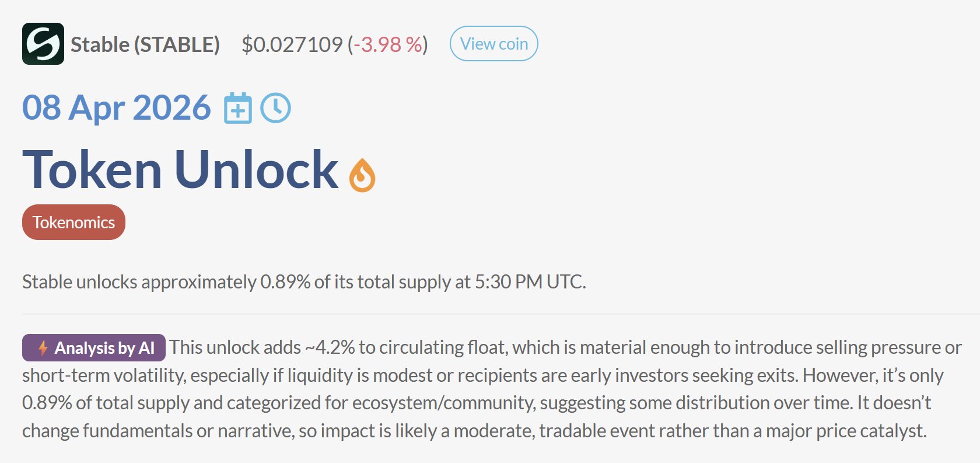Click the 5:30 PM UTC unlock time text
980x463 pixels.
[529, 282]
